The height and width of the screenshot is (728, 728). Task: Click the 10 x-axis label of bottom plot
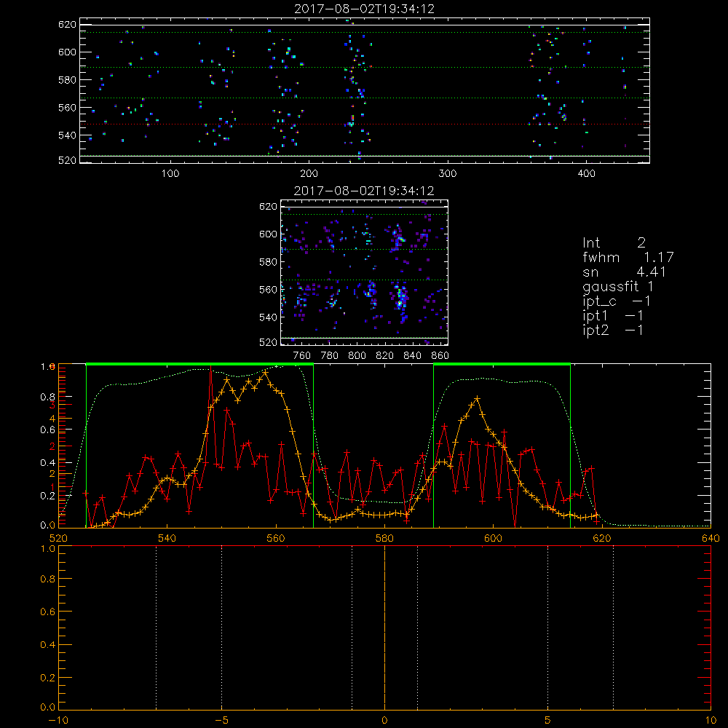(711, 720)
